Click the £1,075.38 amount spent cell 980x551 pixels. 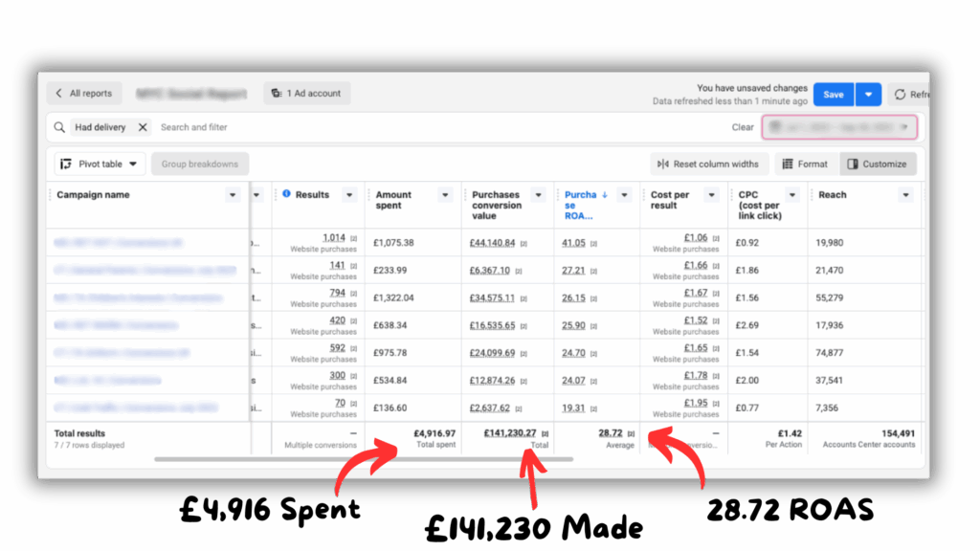(393, 242)
